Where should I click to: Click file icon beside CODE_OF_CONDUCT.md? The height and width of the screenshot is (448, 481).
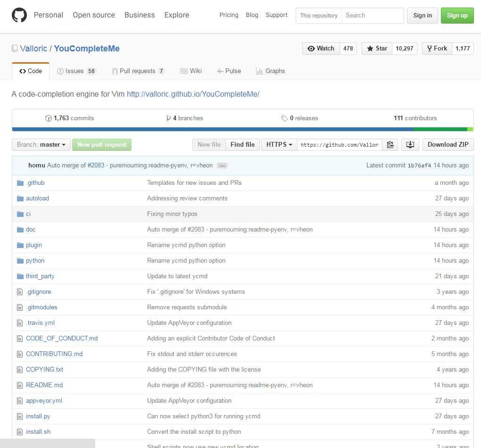pyautogui.click(x=20, y=339)
